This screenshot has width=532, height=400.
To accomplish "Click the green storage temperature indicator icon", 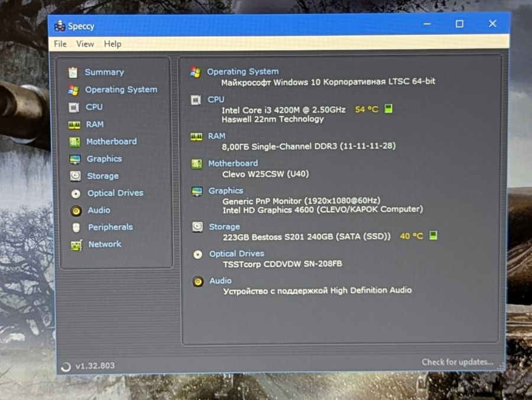I will [x=433, y=235].
